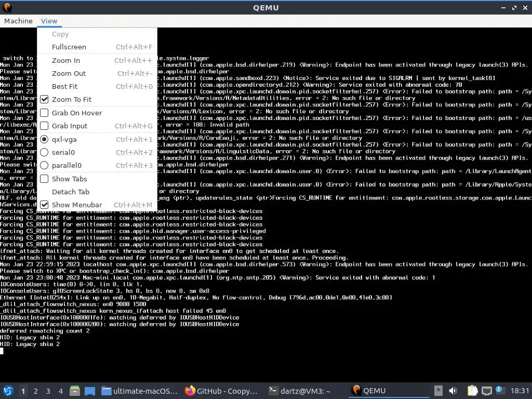
Task: Switch to workspace 1
Action: [x=23, y=391]
